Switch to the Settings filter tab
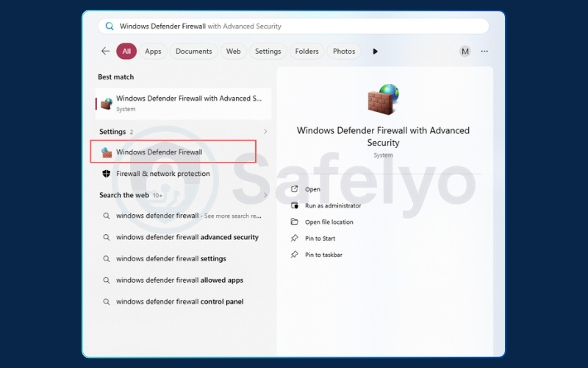The width and height of the screenshot is (588, 368). (x=268, y=51)
